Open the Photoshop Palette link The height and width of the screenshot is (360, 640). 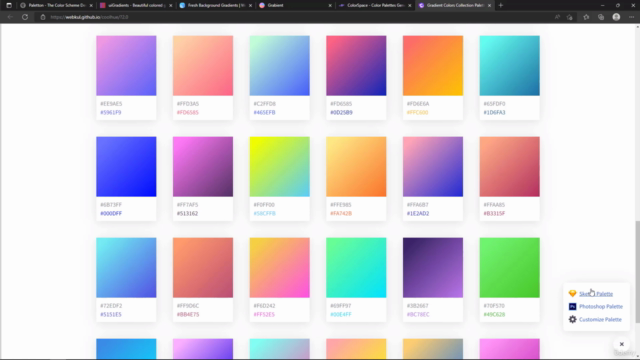(x=601, y=307)
